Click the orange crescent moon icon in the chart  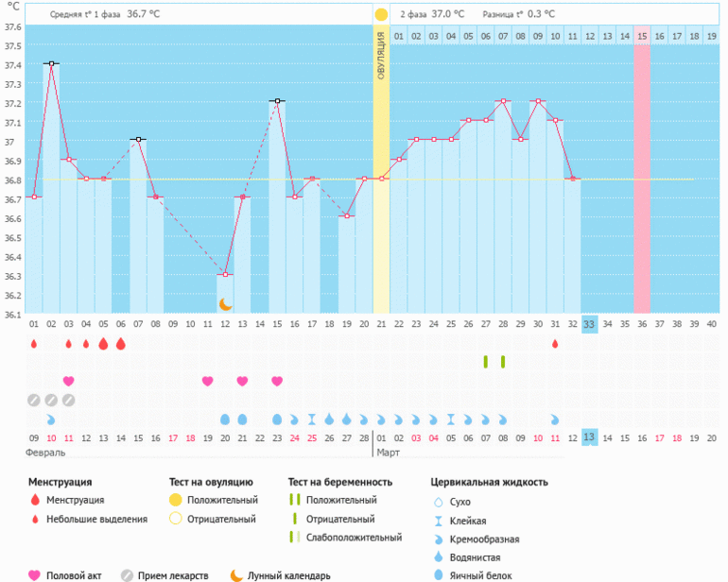(226, 304)
